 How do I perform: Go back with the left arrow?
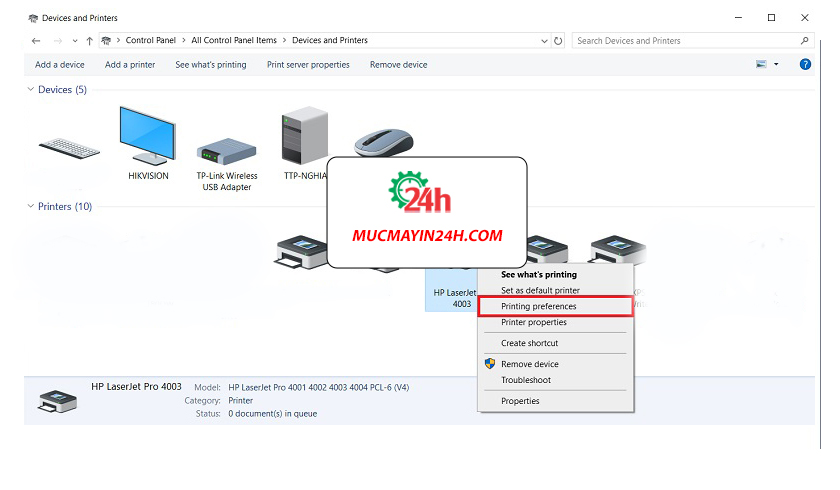(x=36, y=41)
